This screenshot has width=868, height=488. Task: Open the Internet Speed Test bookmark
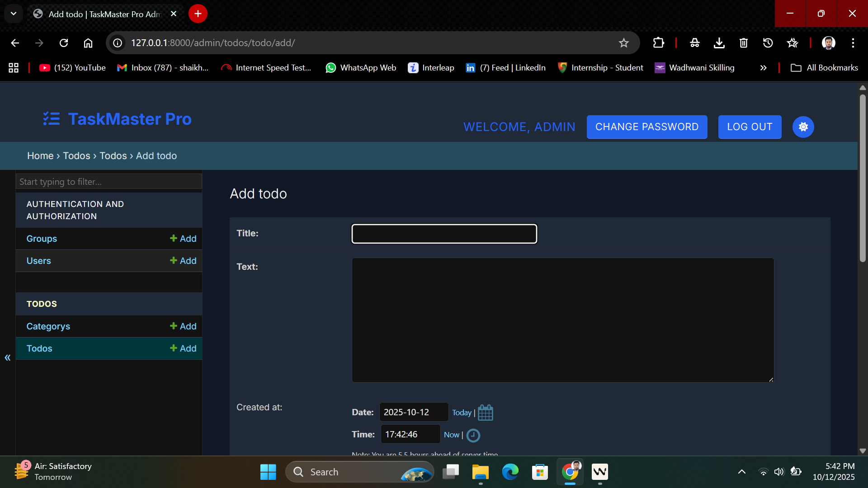(x=266, y=68)
